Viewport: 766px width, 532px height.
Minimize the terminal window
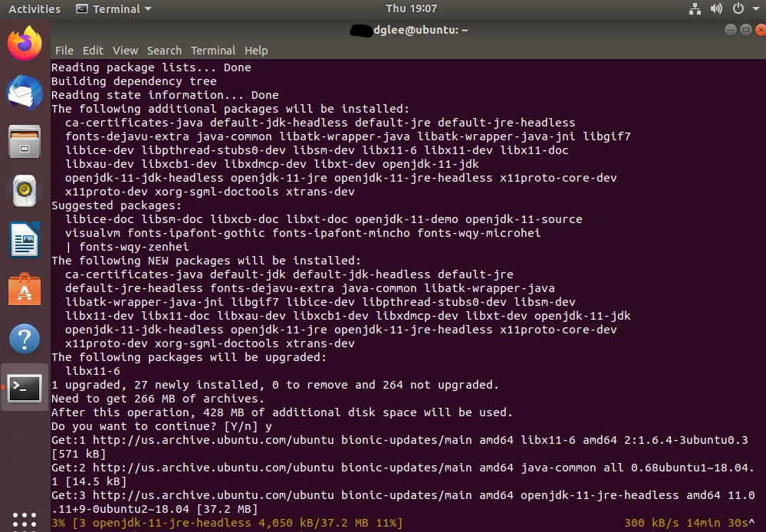click(x=730, y=30)
